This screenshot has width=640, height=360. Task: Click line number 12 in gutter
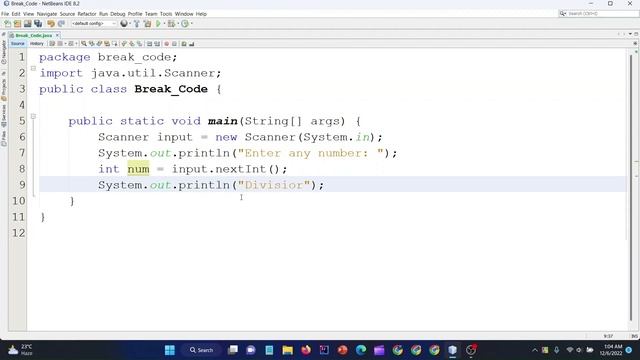pyautogui.click(x=18, y=233)
